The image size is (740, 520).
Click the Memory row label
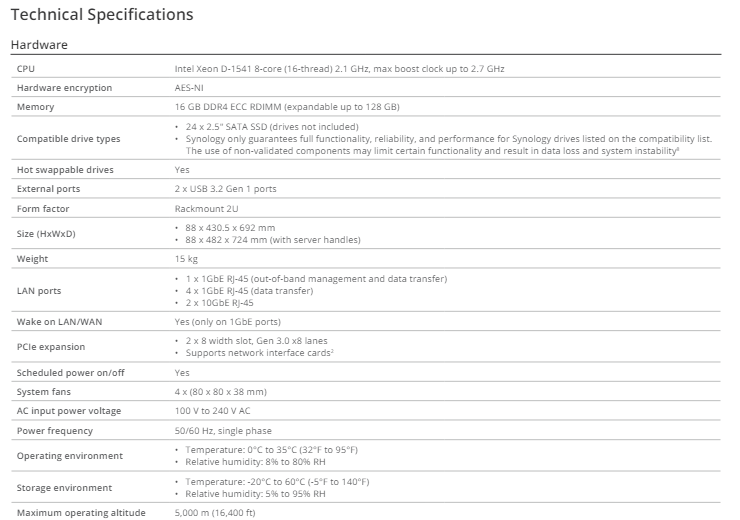35,106
